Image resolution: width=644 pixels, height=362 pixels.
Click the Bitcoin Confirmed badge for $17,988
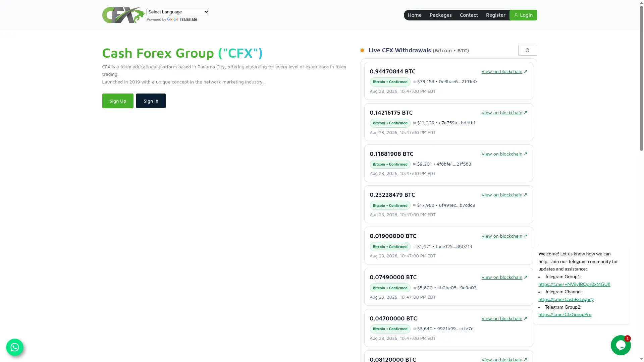(390, 205)
